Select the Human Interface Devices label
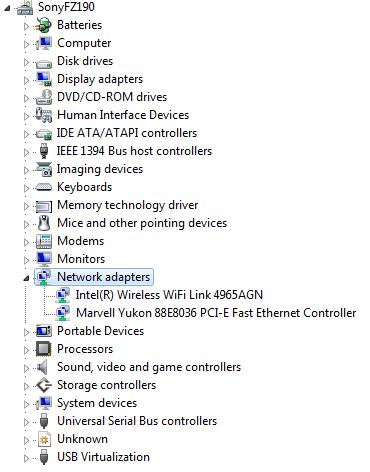Viewport: 370px width, 472px height. tap(123, 115)
